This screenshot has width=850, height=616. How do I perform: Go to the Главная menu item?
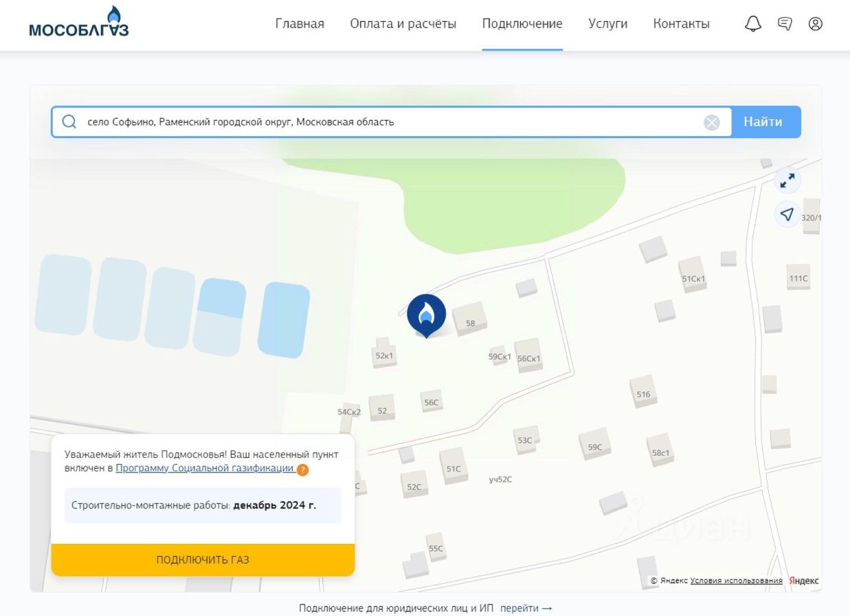pos(300,24)
